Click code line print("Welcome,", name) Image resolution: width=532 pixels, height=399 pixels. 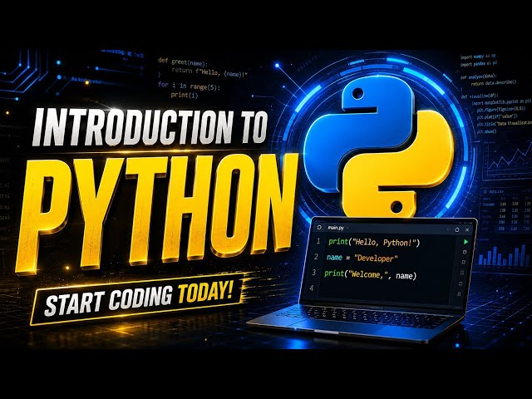(x=370, y=274)
